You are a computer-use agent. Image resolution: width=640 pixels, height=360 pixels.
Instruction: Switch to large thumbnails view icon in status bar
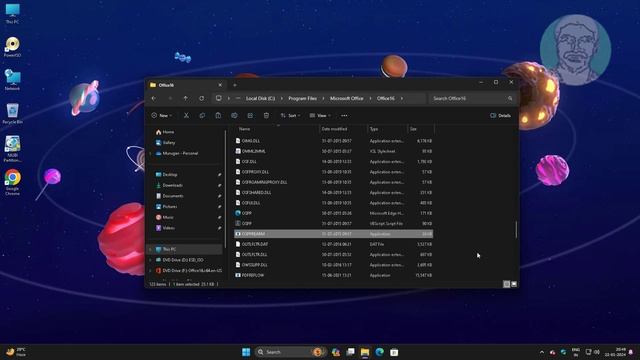click(514, 284)
